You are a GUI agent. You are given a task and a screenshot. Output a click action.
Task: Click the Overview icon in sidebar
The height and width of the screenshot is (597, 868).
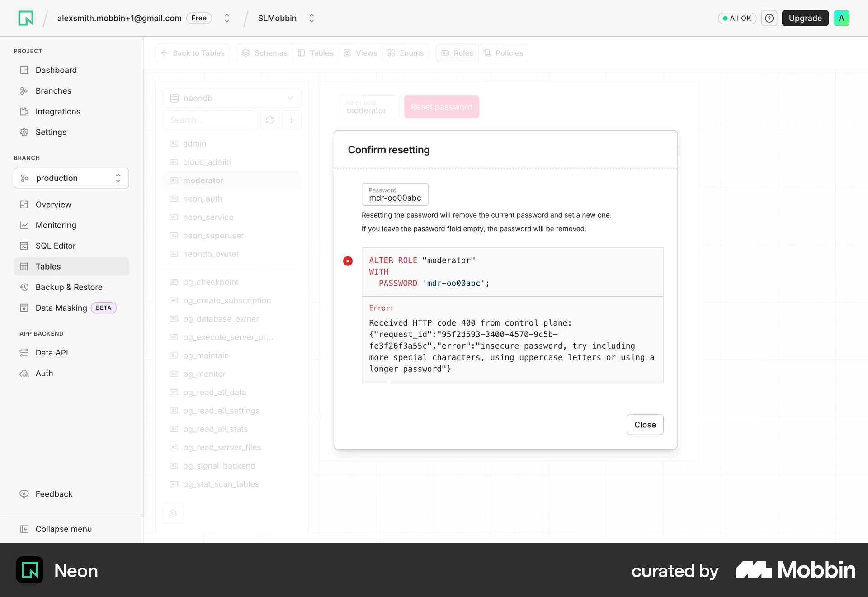[x=24, y=204]
